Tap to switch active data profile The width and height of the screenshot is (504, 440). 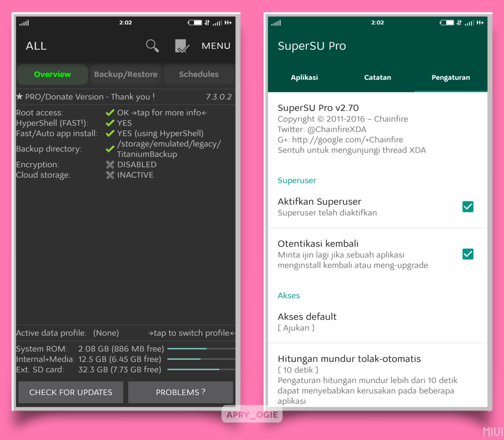tap(191, 333)
